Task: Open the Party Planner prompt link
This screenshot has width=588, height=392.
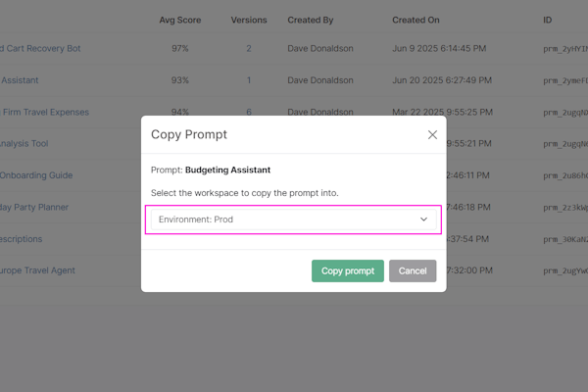Action: click(34, 207)
